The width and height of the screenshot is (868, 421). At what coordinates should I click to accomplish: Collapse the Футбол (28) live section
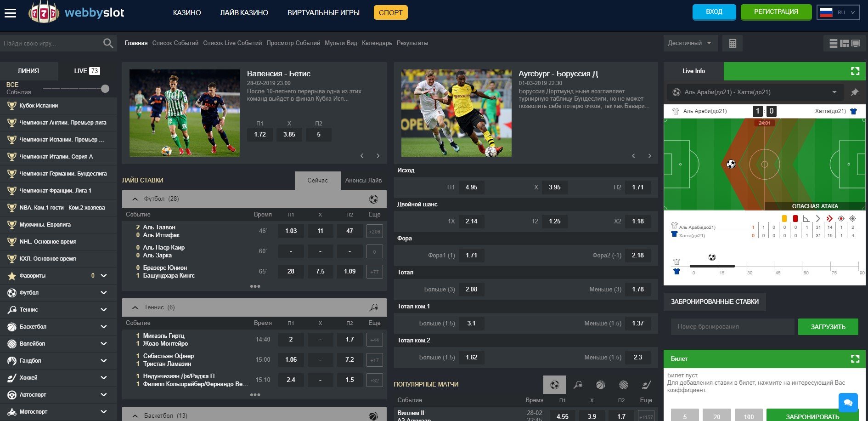click(x=135, y=199)
